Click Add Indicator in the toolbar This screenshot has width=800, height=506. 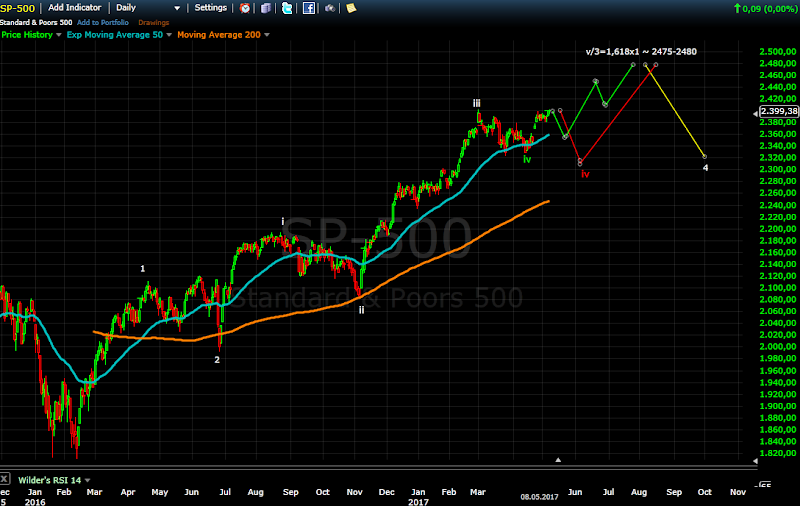coord(74,8)
